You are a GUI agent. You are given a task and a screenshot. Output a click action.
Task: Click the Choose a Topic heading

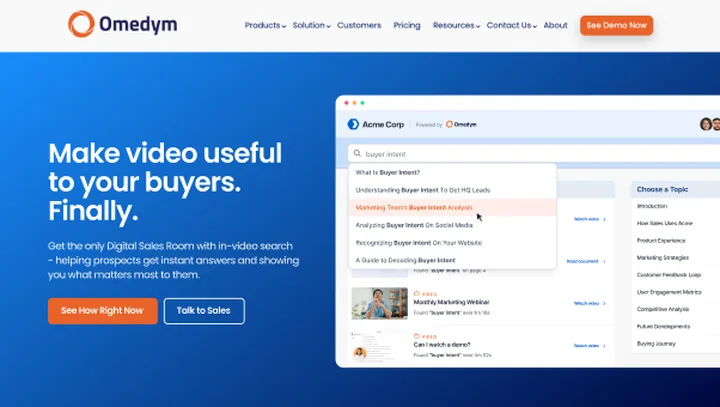662,189
